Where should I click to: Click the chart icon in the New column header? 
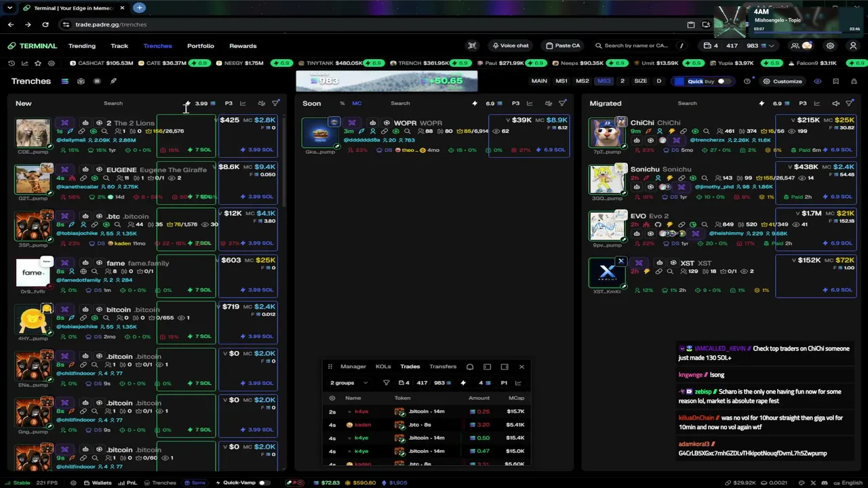243,103
